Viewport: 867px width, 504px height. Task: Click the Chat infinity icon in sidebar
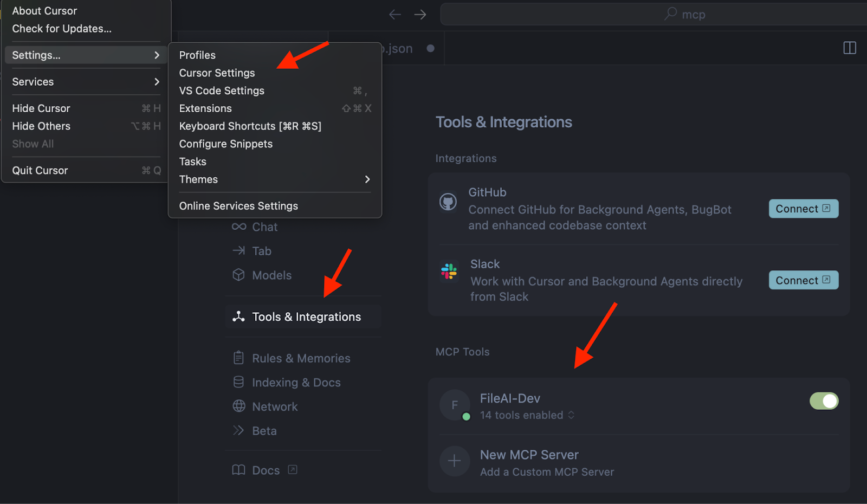click(x=239, y=227)
